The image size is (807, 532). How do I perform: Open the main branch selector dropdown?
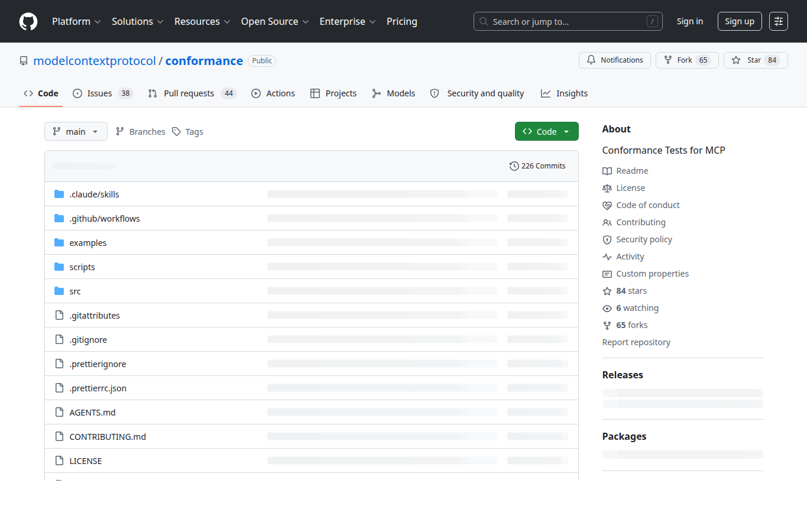(76, 131)
